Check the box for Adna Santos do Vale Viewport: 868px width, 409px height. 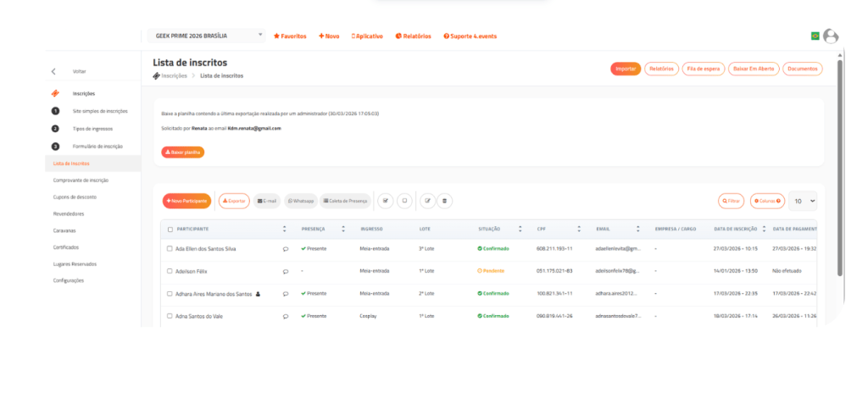point(170,316)
